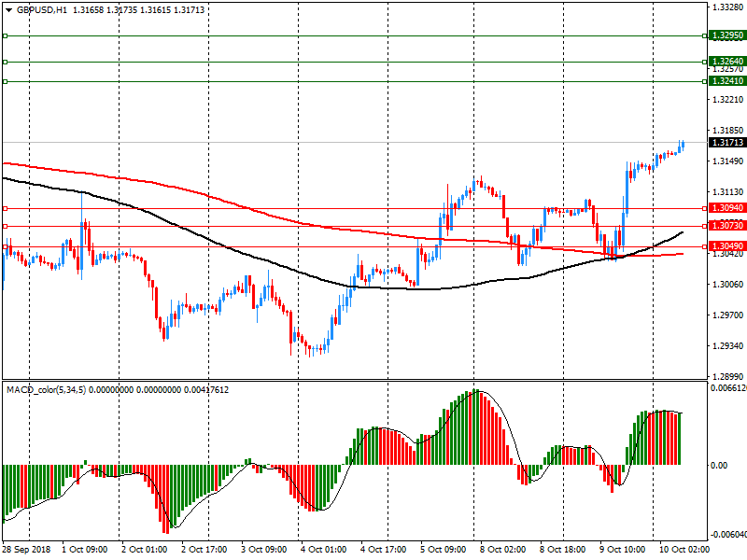Click left handle of the 1.32410 green line
Image resolution: width=747 pixels, height=560 pixels.
[x=5, y=81]
